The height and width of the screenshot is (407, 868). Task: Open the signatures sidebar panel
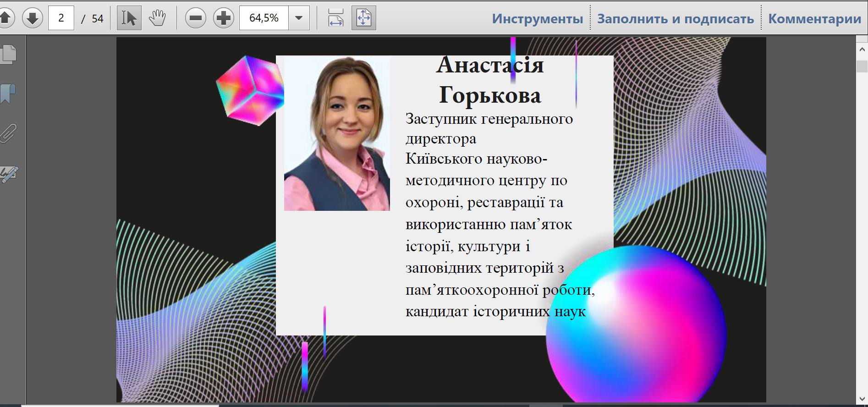[x=9, y=174]
